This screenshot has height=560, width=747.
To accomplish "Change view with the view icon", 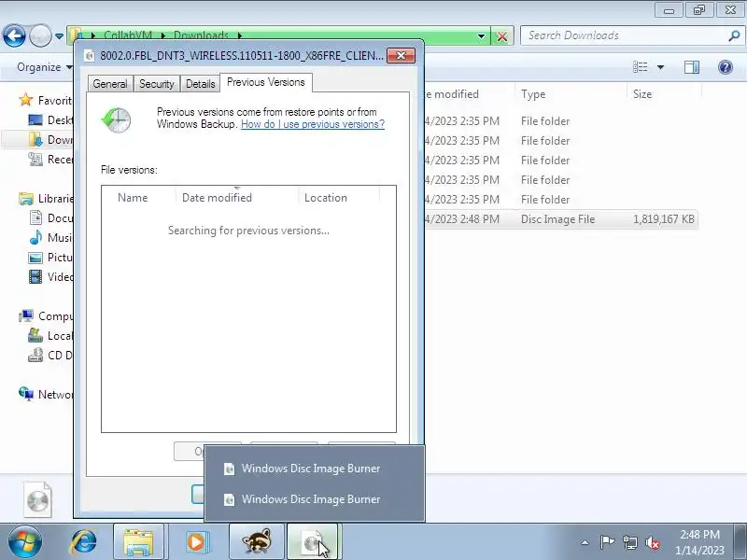I will click(x=641, y=67).
